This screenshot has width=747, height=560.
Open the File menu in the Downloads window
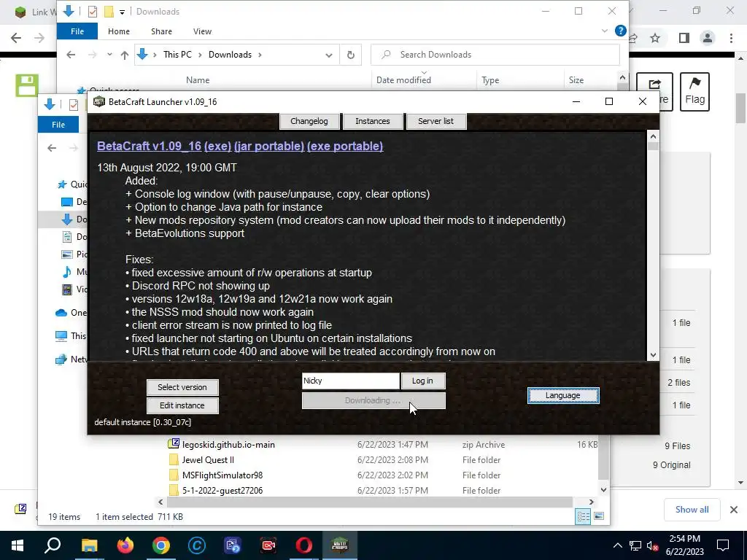(77, 31)
